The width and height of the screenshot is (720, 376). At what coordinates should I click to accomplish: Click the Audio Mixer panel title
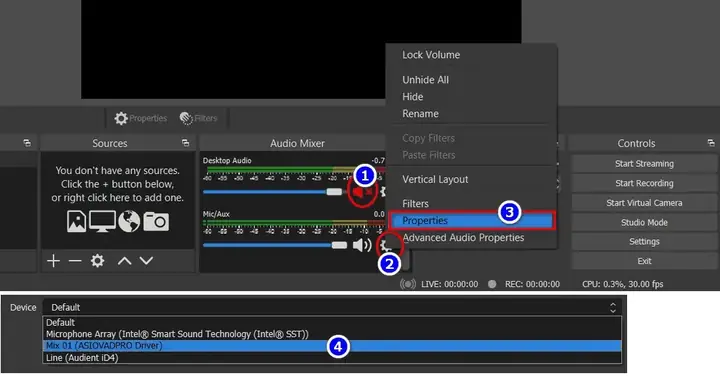[297, 143]
